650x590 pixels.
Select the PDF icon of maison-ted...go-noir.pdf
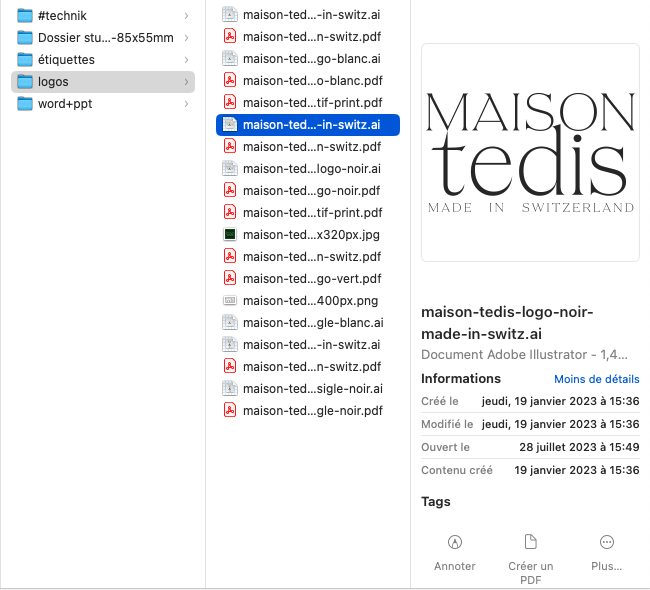tap(230, 191)
